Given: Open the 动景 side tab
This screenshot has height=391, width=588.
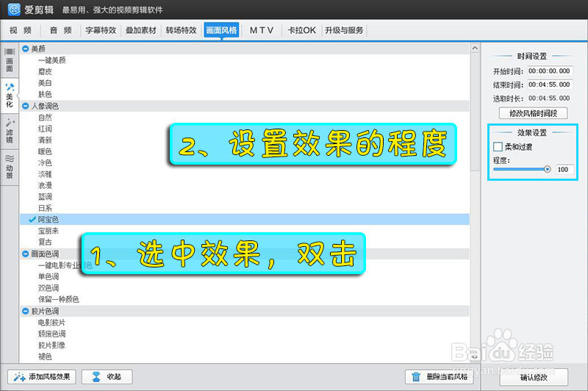Looking at the screenshot, I should click(x=10, y=167).
